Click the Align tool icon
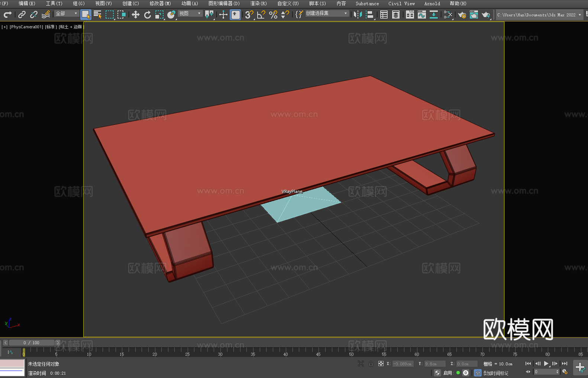The width and height of the screenshot is (588, 378). point(370,14)
